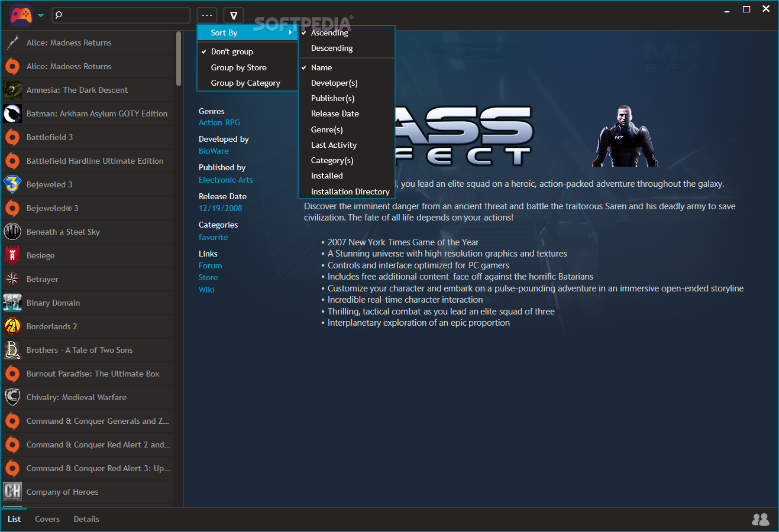Open dropdown arrow next to Playnite logo
Image resolution: width=779 pixels, height=532 pixels.
point(41,16)
